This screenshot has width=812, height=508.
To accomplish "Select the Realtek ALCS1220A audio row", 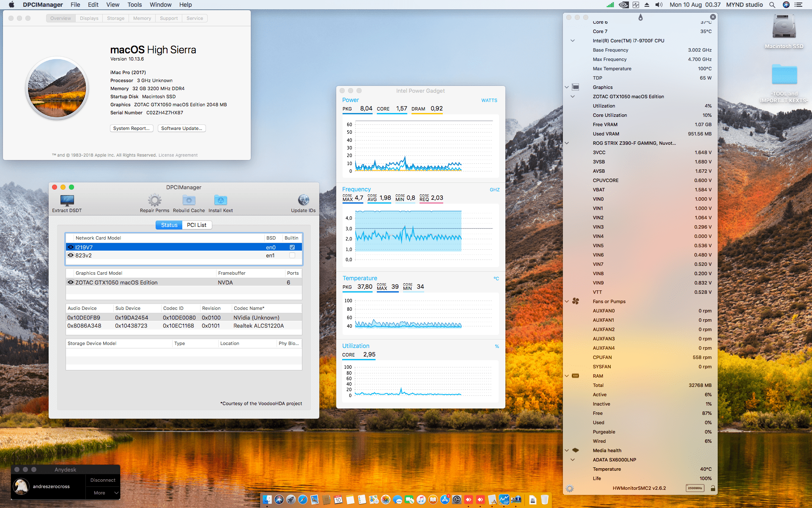I will click(x=184, y=326).
